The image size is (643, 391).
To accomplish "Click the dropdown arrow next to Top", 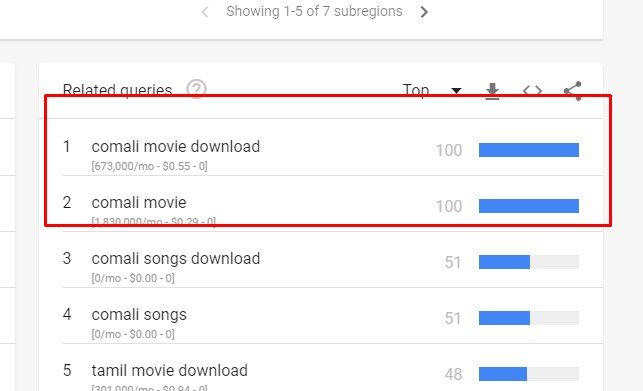I will 456,90.
